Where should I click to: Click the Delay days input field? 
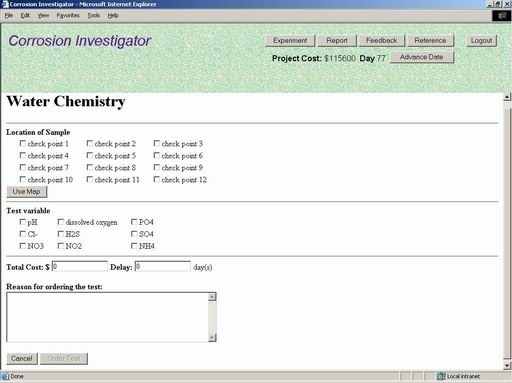[163, 266]
